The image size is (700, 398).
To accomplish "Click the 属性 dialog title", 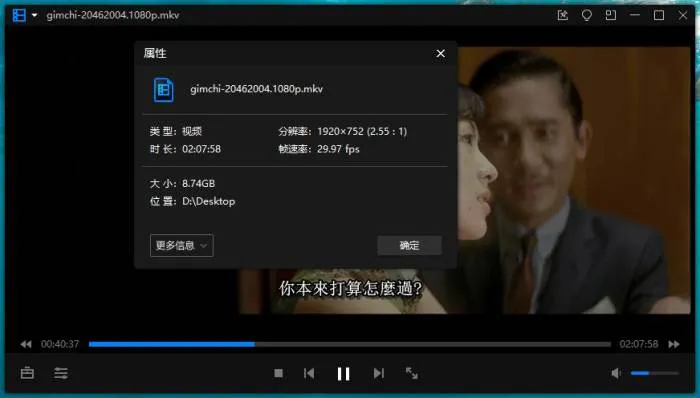I will 155,54.
